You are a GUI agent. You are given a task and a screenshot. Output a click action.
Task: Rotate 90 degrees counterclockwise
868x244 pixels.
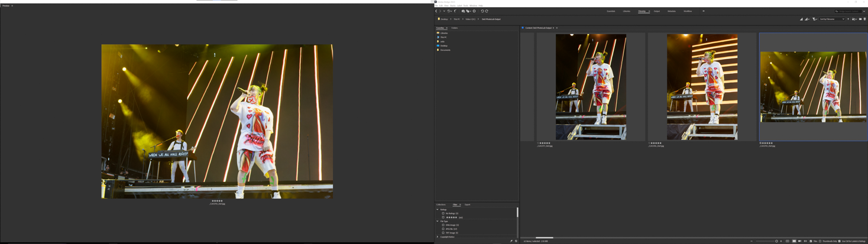[482, 11]
